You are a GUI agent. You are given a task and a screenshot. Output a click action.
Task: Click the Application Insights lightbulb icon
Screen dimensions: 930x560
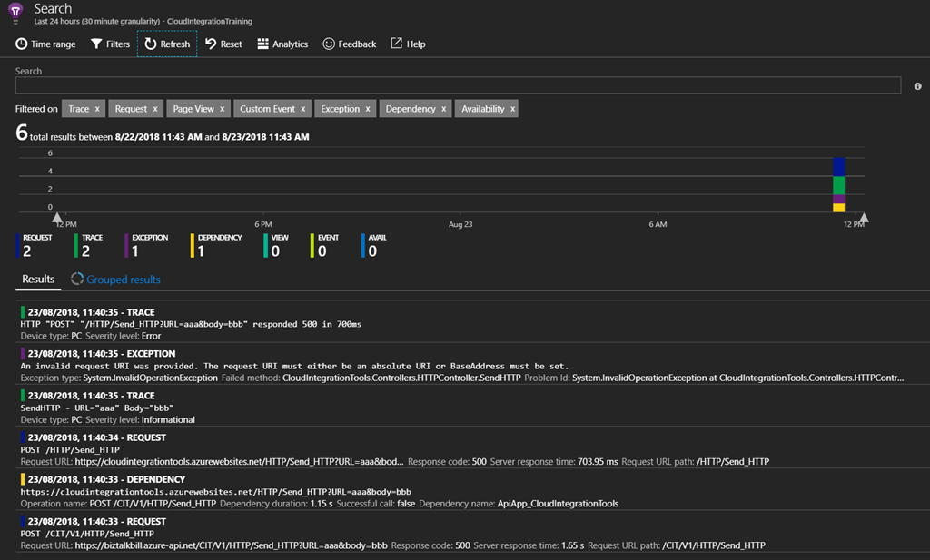15,11
